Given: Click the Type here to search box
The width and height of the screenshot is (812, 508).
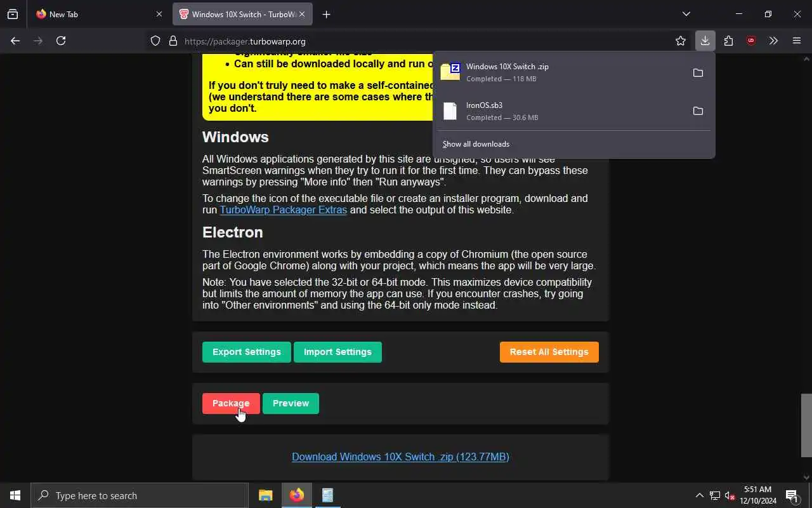Looking at the screenshot, I should (140, 495).
